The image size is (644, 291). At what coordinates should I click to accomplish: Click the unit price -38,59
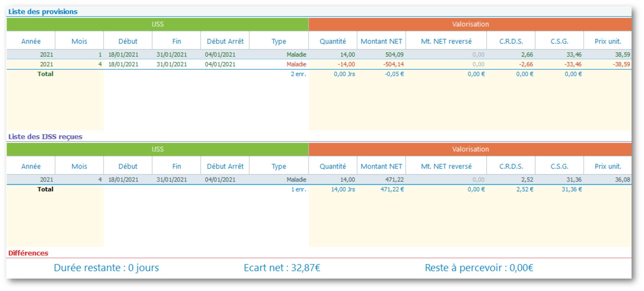[621, 64]
